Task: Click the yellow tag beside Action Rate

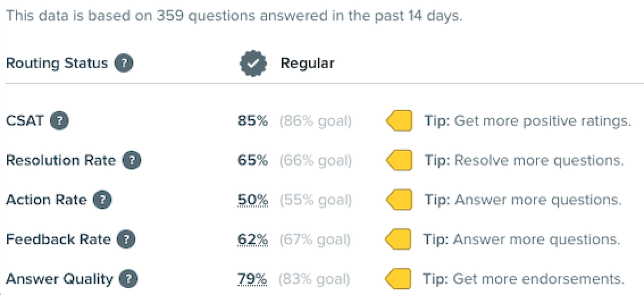Action: tap(399, 200)
